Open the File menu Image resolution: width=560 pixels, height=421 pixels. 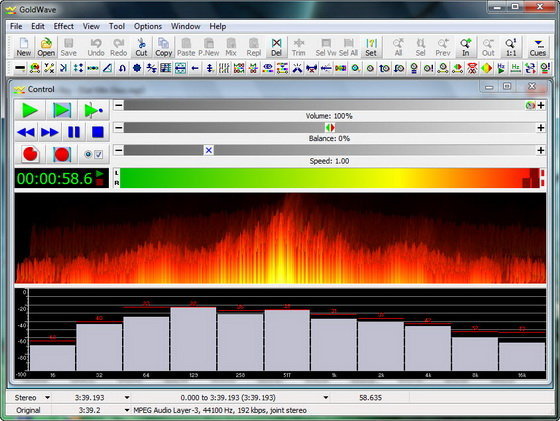click(16, 26)
